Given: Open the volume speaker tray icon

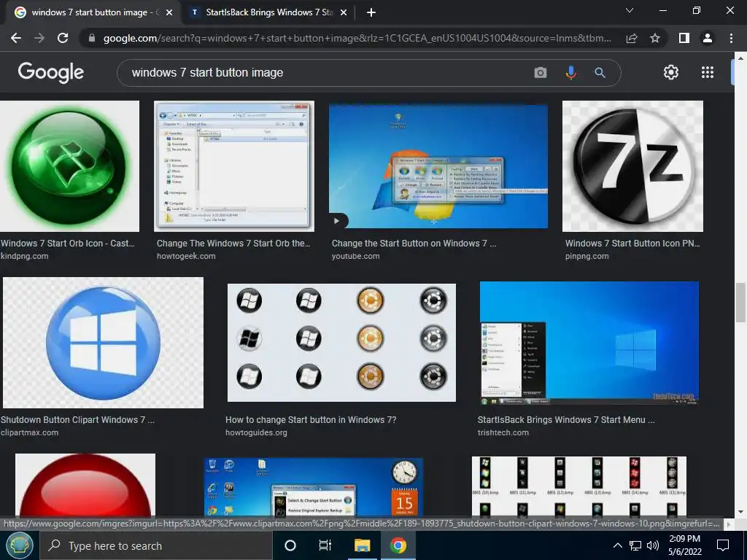Looking at the screenshot, I should click(653, 545).
